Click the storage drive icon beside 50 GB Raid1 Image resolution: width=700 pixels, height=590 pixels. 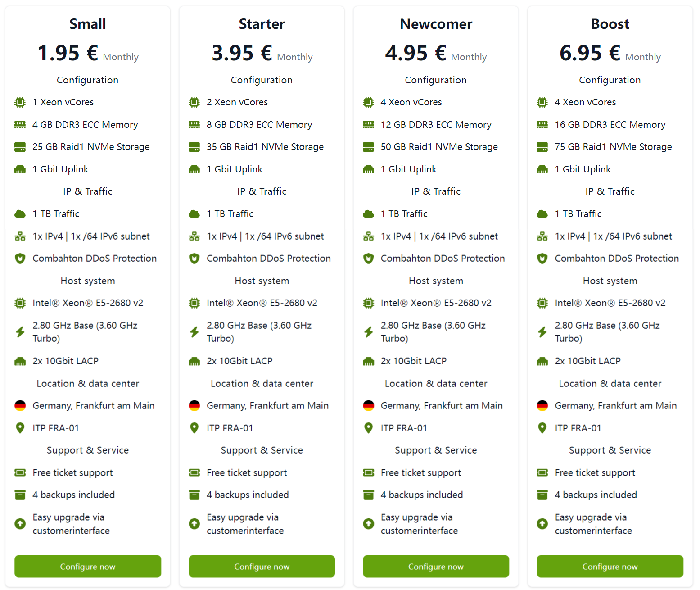coord(368,147)
